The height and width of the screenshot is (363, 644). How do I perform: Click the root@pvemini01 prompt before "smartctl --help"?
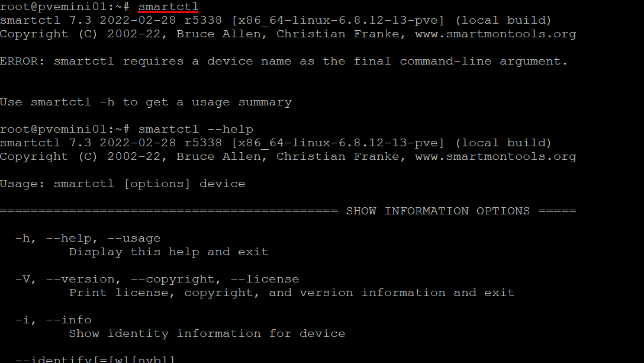(65, 129)
